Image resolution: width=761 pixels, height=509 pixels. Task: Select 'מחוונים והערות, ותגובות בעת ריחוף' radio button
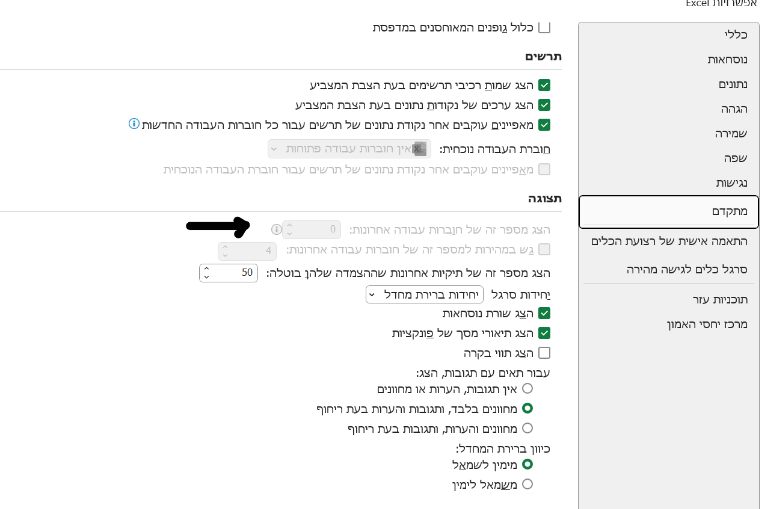(528, 428)
